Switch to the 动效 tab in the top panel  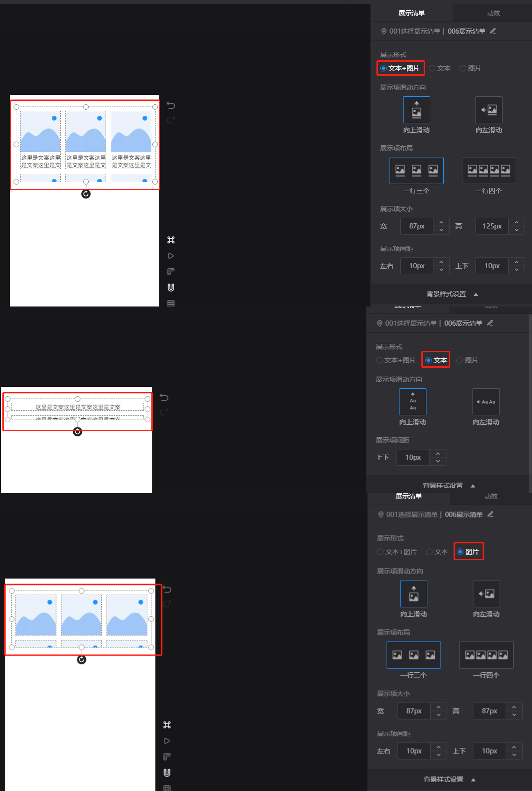(x=493, y=13)
